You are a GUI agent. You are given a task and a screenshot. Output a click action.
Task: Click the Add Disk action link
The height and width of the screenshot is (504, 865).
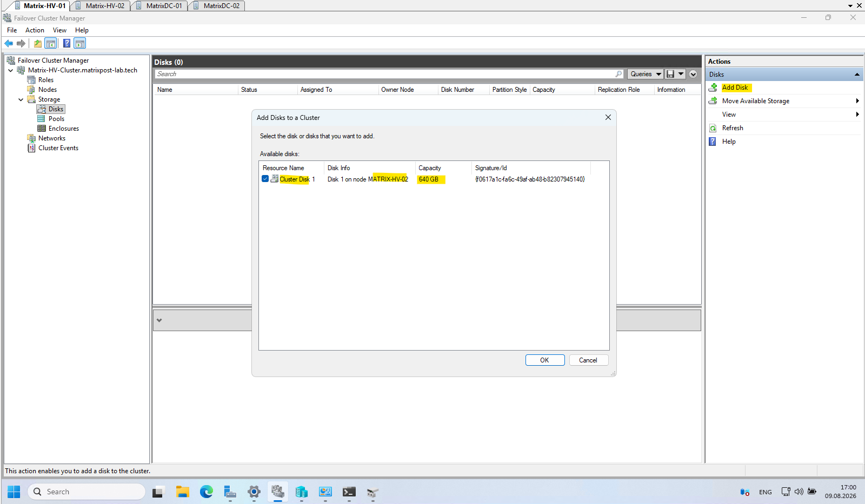pyautogui.click(x=735, y=88)
